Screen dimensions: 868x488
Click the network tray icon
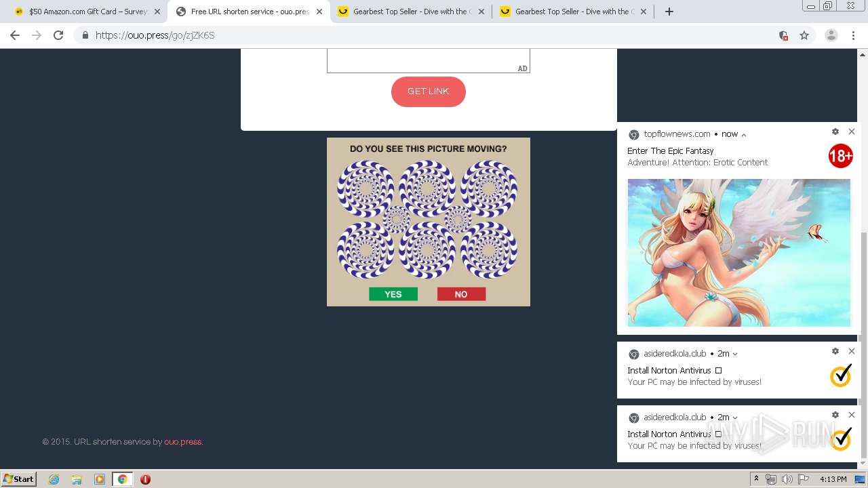click(771, 479)
